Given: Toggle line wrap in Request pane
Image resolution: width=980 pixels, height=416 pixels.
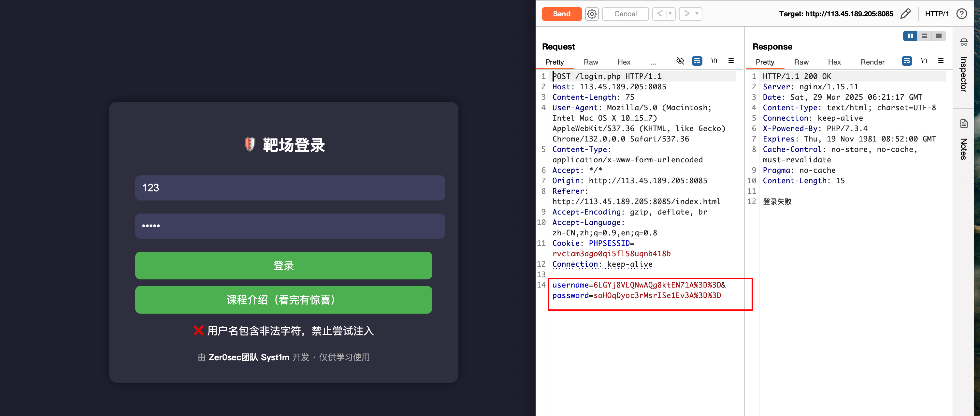Looking at the screenshot, I should click(x=697, y=61).
